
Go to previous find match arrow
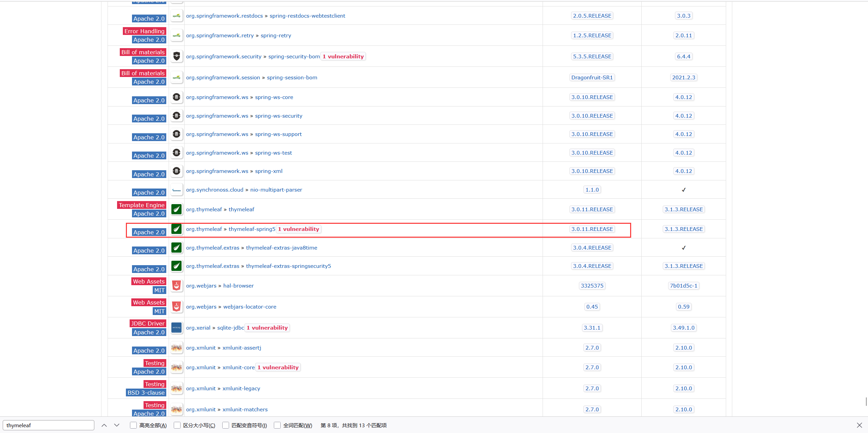coord(104,425)
